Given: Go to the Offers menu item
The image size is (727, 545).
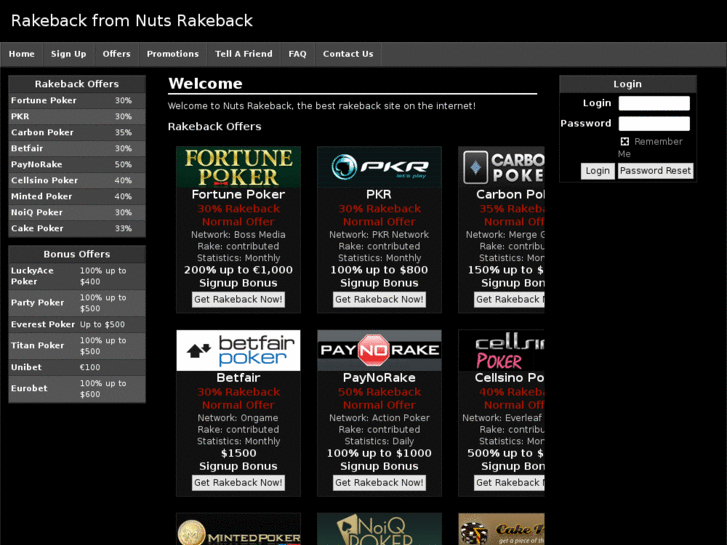Looking at the screenshot, I should click(116, 54).
